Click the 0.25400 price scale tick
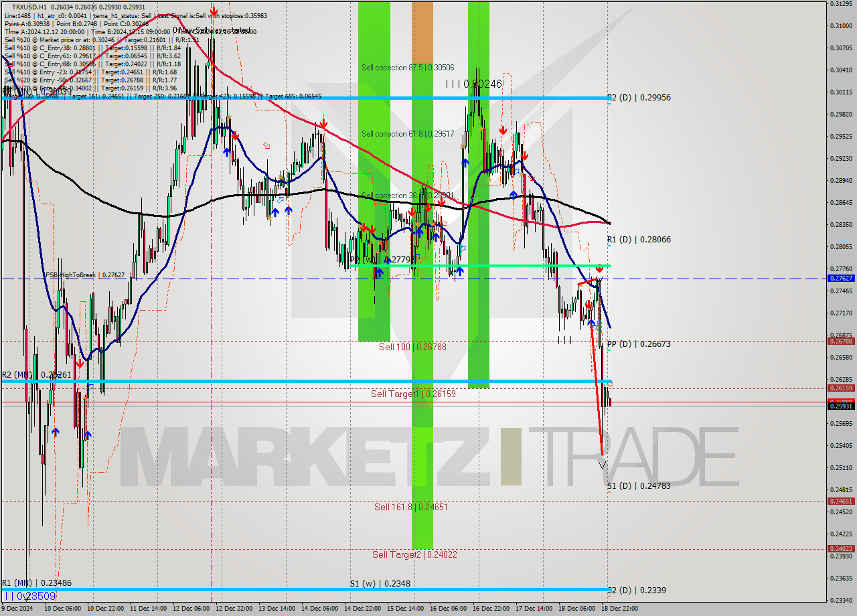This screenshot has width=857, height=616. pyautogui.click(x=841, y=445)
